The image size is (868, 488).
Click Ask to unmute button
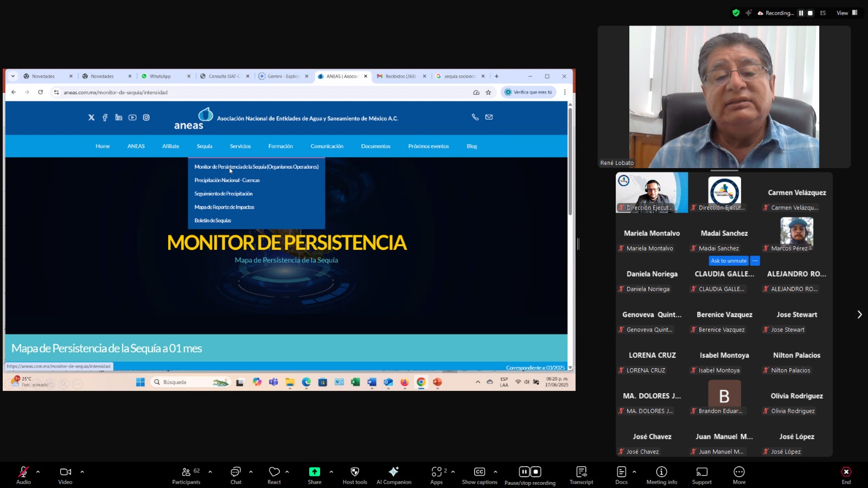(x=729, y=261)
